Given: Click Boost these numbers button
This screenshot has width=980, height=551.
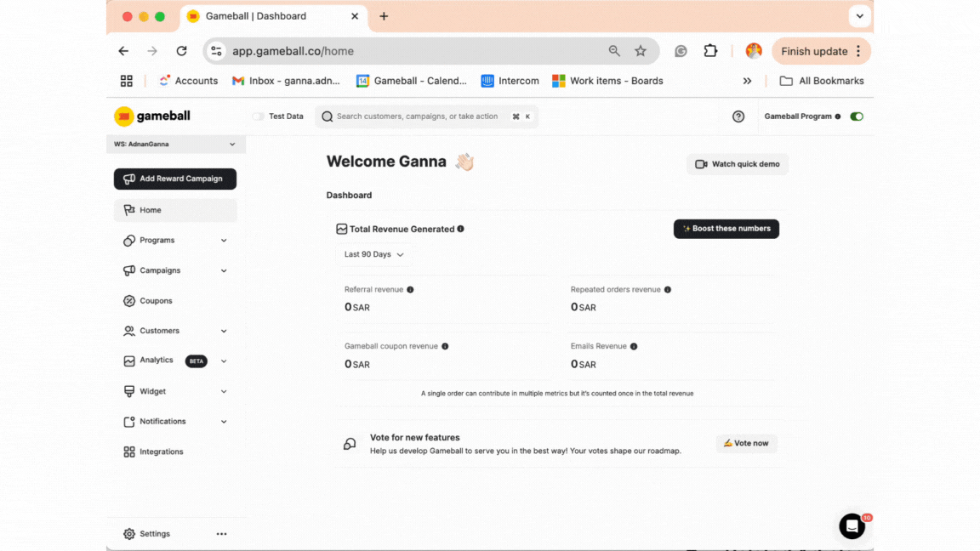Looking at the screenshot, I should [726, 229].
